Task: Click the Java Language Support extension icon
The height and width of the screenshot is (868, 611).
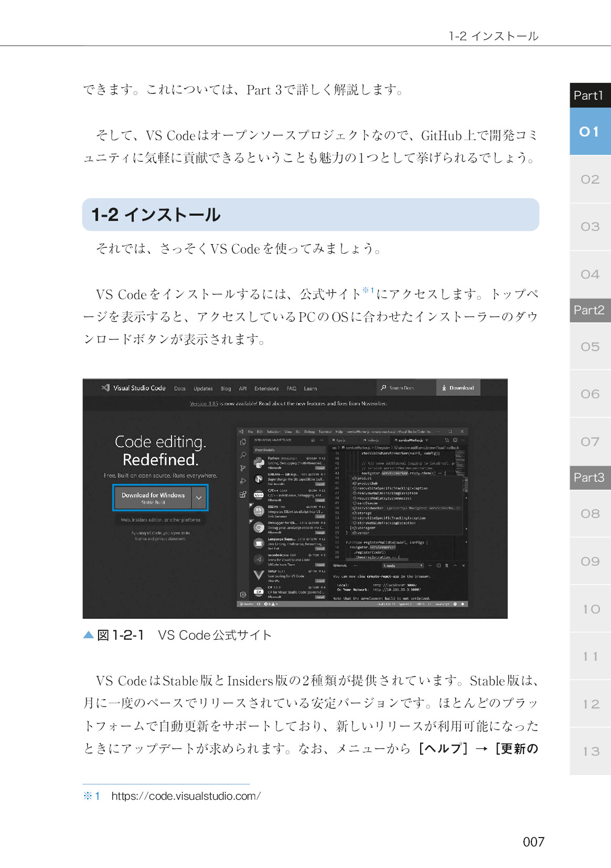Action: (259, 543)
